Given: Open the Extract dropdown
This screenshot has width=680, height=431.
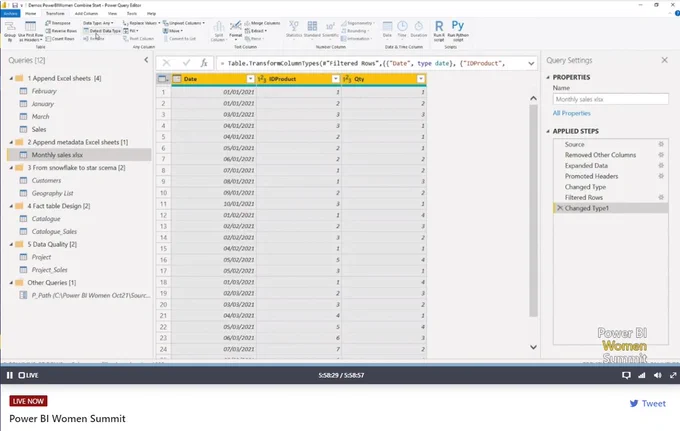Looking at the screenshot, I should 256,31.
